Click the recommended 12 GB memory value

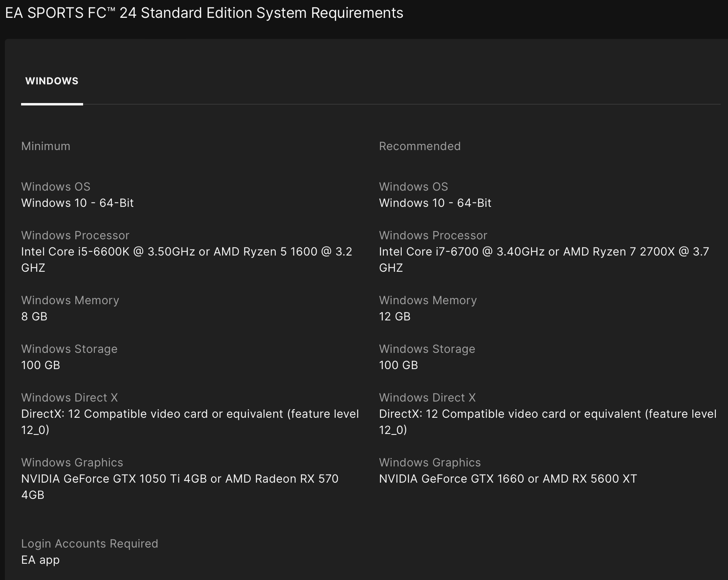point(394,316)
